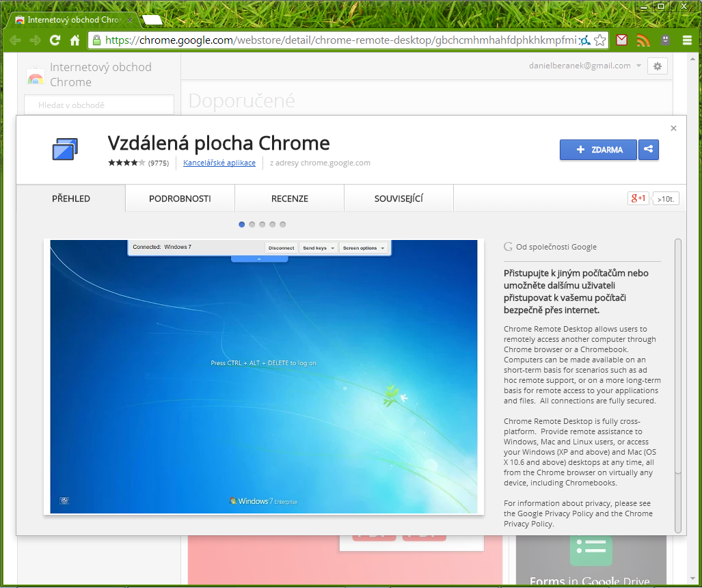This screenshot has width=702, height=588.
Task: Click the Internetový obchod Chrome store title
Action: [100, 75]
